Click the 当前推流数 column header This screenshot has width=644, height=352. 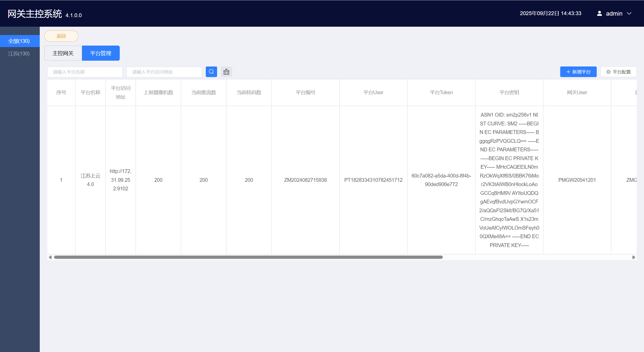point(204,92)
